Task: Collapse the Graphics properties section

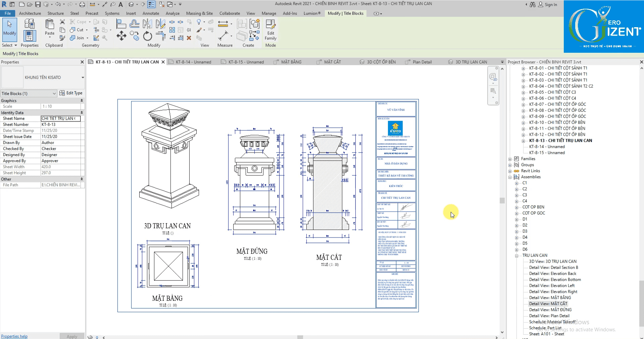Action: click(82, 100)
